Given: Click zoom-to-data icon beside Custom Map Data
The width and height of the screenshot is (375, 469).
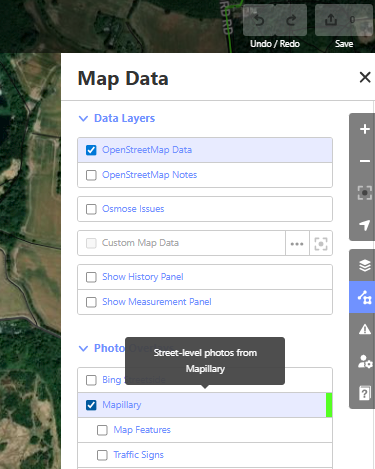Looking at the screenshot, I should click(321, 243).
